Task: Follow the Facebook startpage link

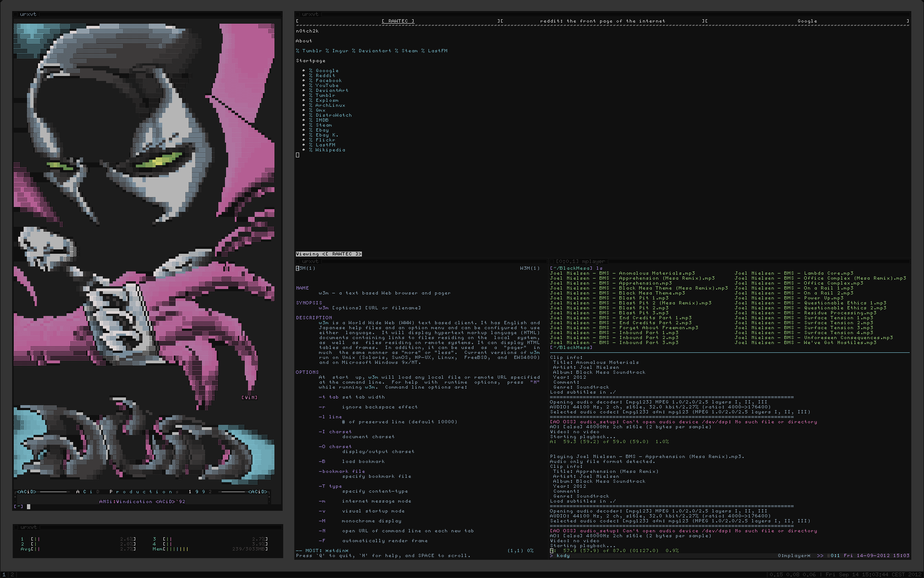Action: [x=328, y=80]
